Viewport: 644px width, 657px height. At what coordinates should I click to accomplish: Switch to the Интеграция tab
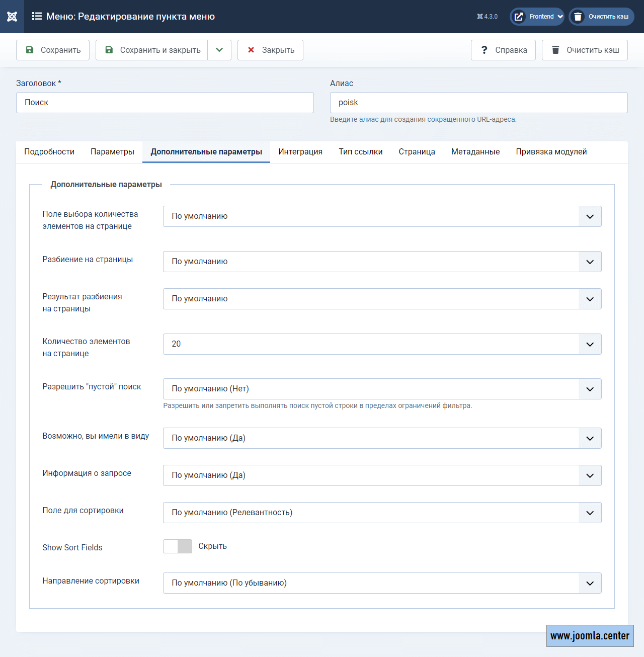pos(300,152)
